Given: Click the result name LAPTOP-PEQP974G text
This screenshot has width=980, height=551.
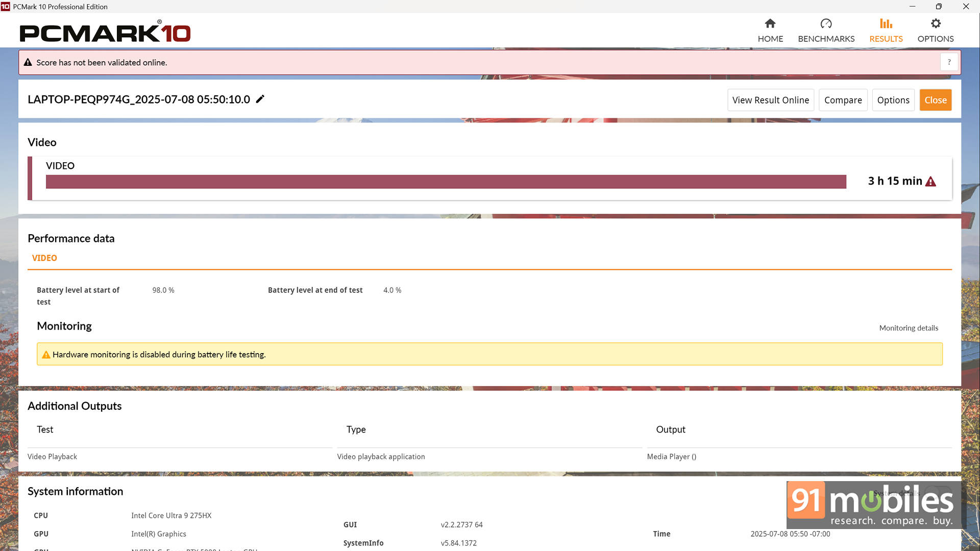Looking at the screenshot, I should (x=139, y=99).
